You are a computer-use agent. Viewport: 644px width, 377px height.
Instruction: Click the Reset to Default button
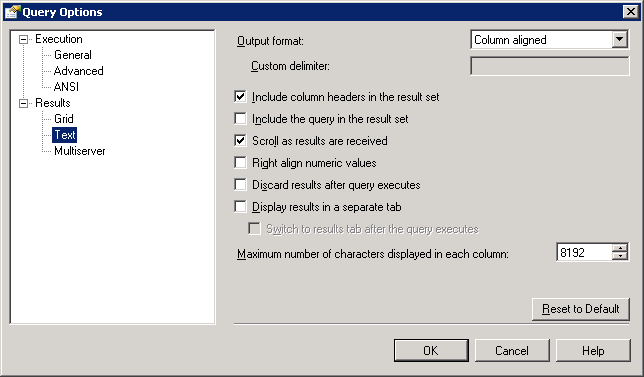pyautogui.click(x=580, y=309)
